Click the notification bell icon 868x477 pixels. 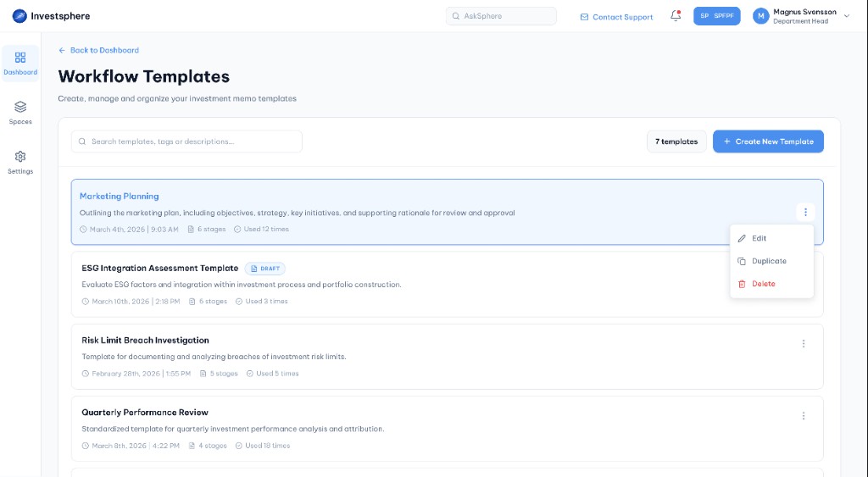coord(676,16)
